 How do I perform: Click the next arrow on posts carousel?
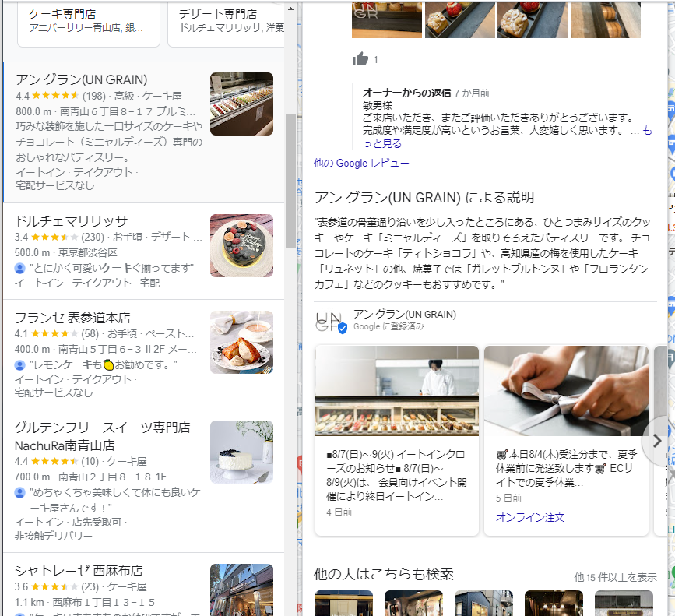click(x=657, y=440)
